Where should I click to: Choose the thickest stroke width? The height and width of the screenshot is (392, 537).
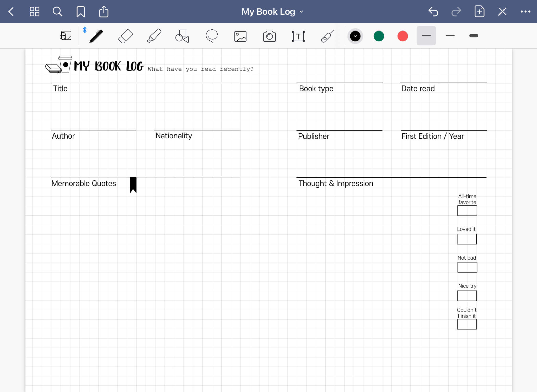(474, 36)
